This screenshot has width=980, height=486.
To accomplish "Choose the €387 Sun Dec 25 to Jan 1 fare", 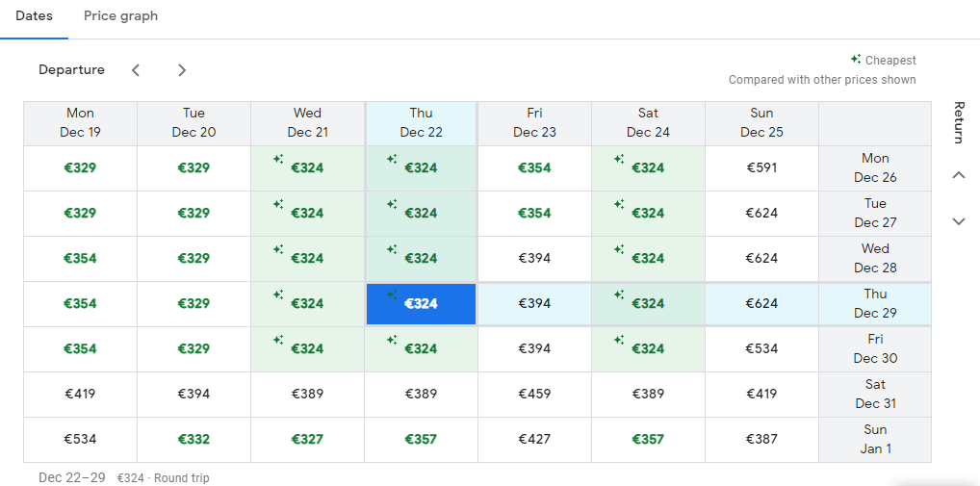I will pos(761,439).
